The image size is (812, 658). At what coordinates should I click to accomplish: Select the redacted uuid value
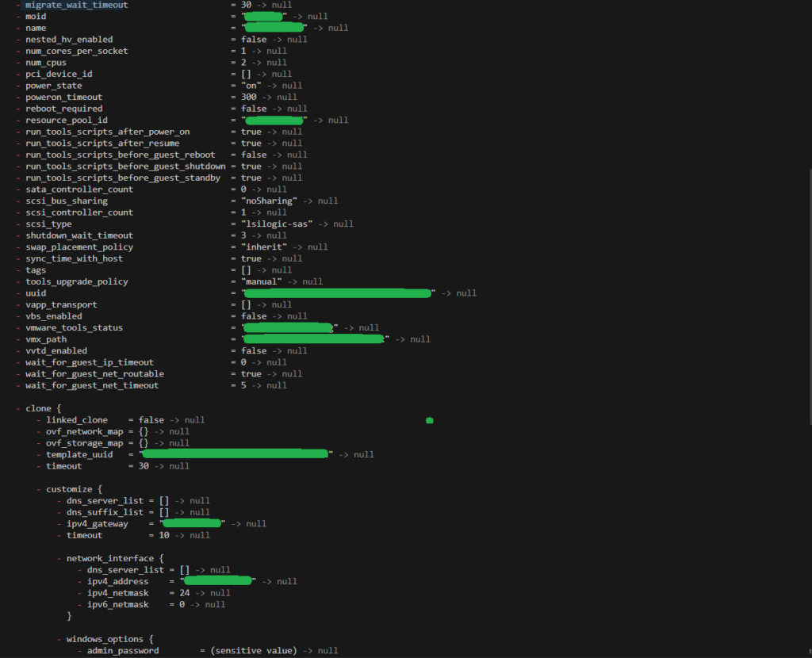[x=337, y=293]
